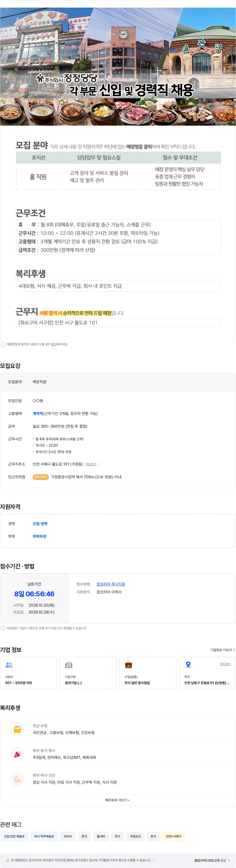Click the 학력무관 education link

[x=39, y=536]
